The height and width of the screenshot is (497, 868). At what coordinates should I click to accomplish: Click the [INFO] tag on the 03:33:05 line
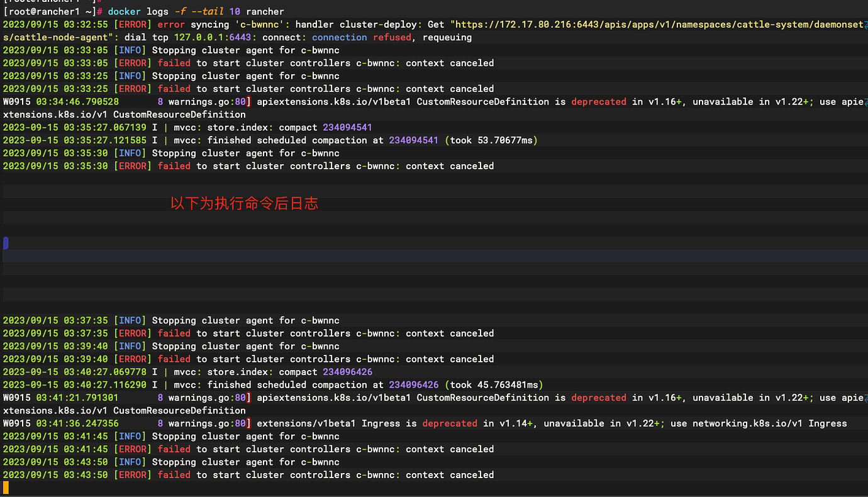130,50
